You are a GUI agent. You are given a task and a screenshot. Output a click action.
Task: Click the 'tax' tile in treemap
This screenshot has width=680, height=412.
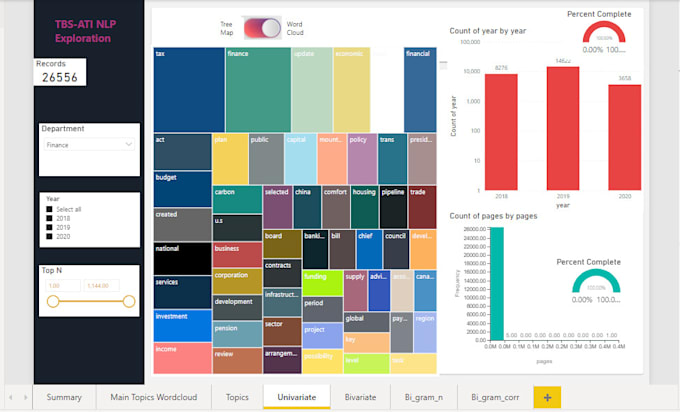[x=189, y=90]
